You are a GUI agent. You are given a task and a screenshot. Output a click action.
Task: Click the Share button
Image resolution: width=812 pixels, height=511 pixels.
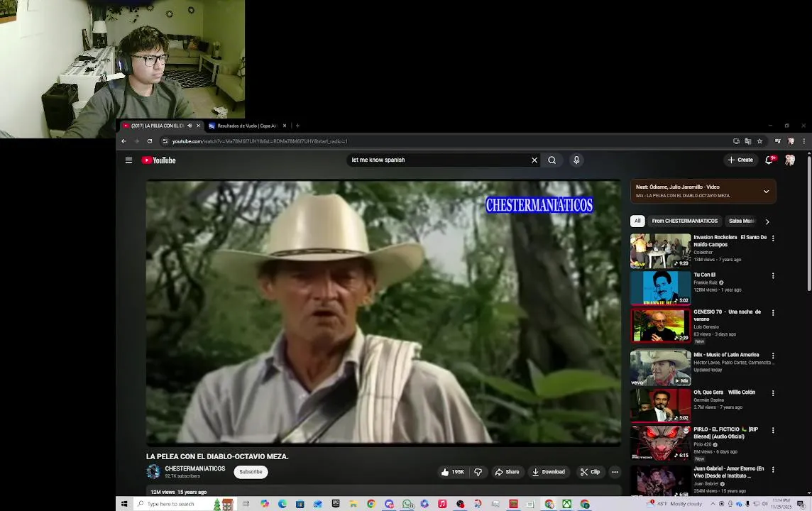507,472
